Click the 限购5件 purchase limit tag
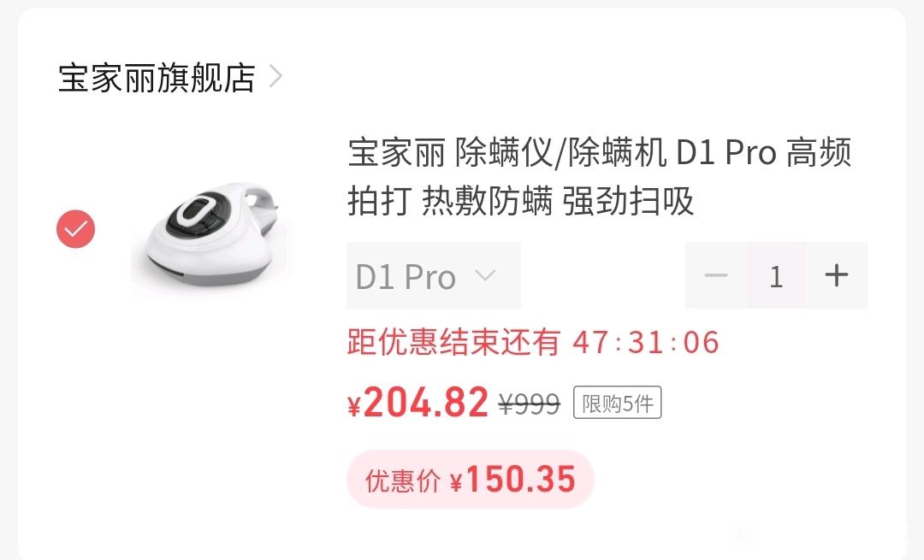 (x=618, y=403)
